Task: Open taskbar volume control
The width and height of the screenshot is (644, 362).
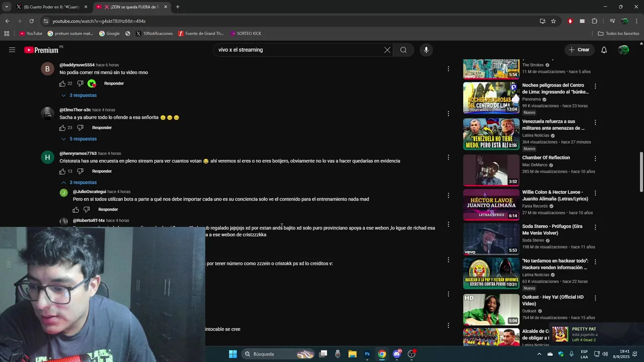Action: pos(605,354)
